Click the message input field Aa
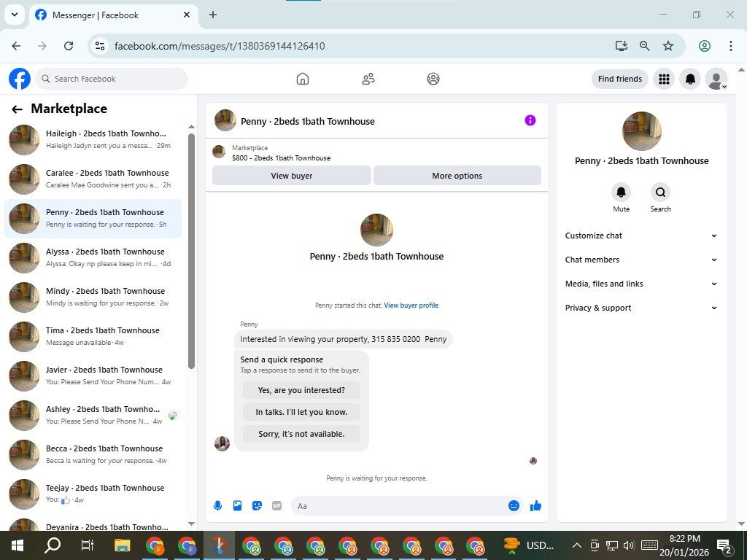747x560 pixels. pyautogui.click(x=399, y=506)
